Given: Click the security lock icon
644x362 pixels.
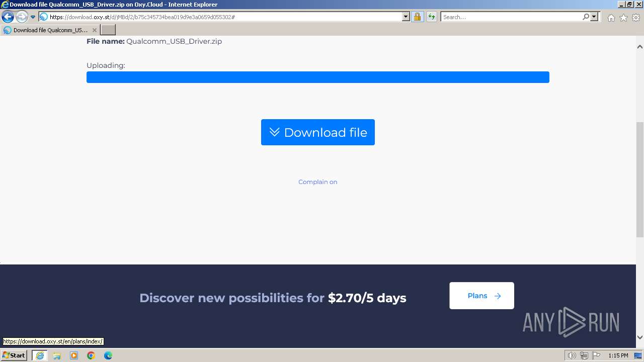Looking at the screenshot, I should [x=417, y=17].
